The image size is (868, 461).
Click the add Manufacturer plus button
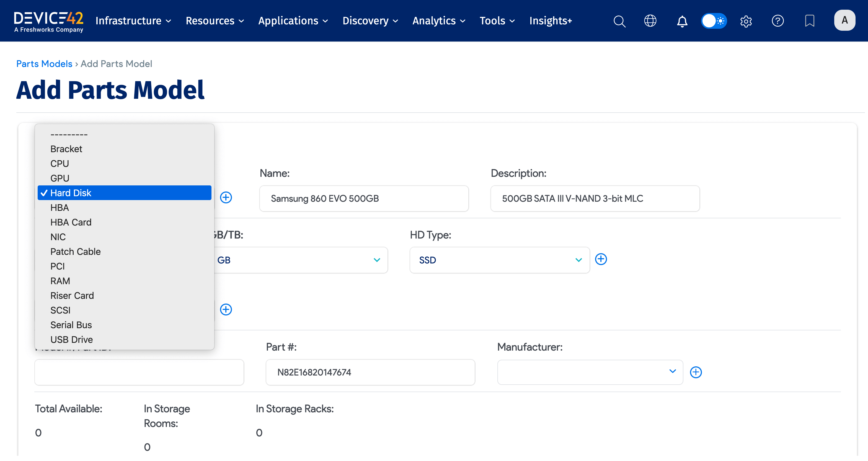click(x=696, y=372)
